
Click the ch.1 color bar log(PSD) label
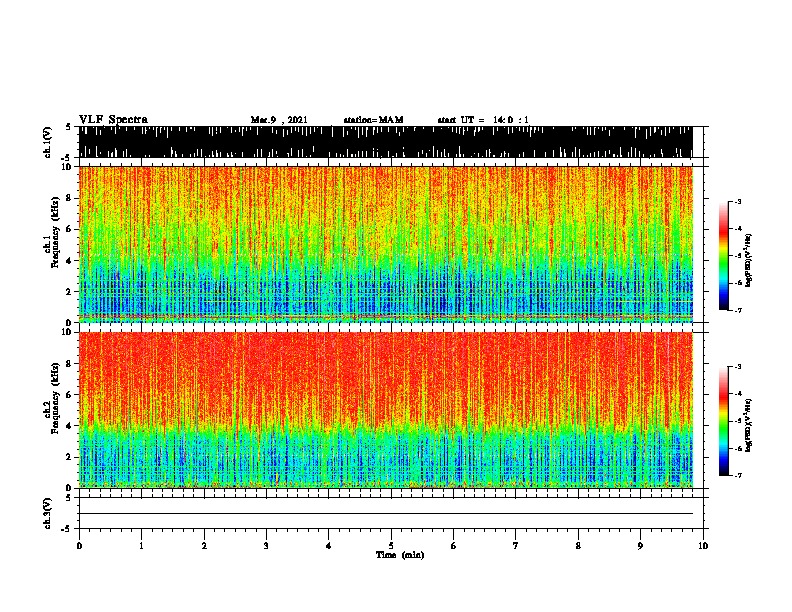(x=749, y=260)
